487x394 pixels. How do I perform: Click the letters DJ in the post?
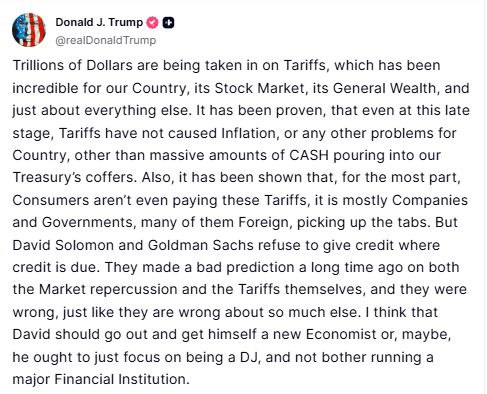(x=248, y=357)
